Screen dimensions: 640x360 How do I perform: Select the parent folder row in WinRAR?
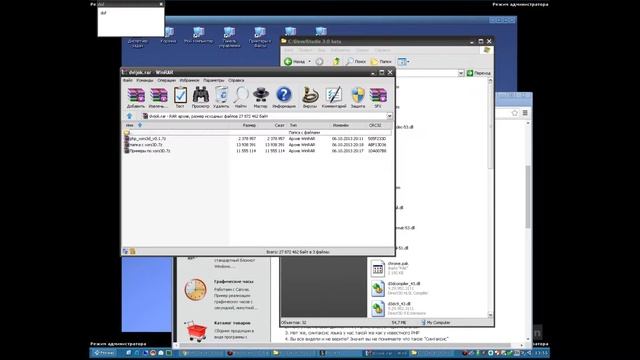(257, 133)
